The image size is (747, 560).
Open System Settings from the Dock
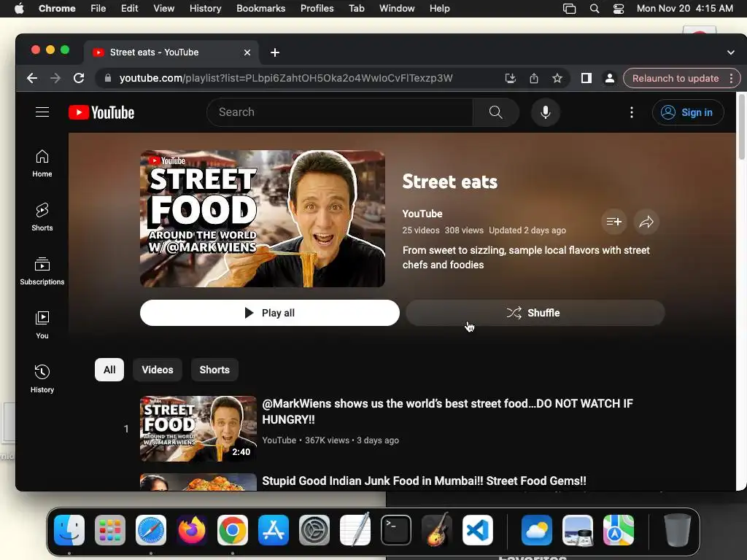[x=314, y=530]
